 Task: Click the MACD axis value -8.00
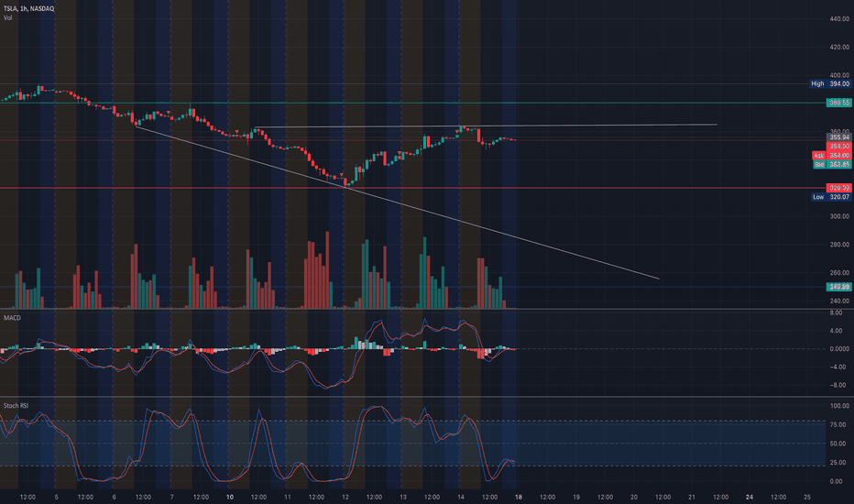pos(838,385)
